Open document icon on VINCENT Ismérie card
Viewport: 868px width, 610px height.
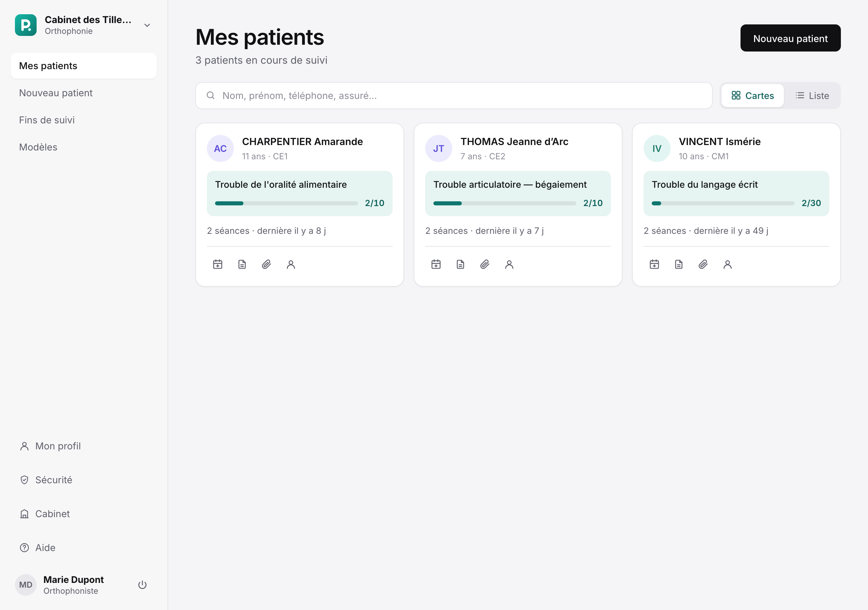pyautogui.click(x=678, y=264)
